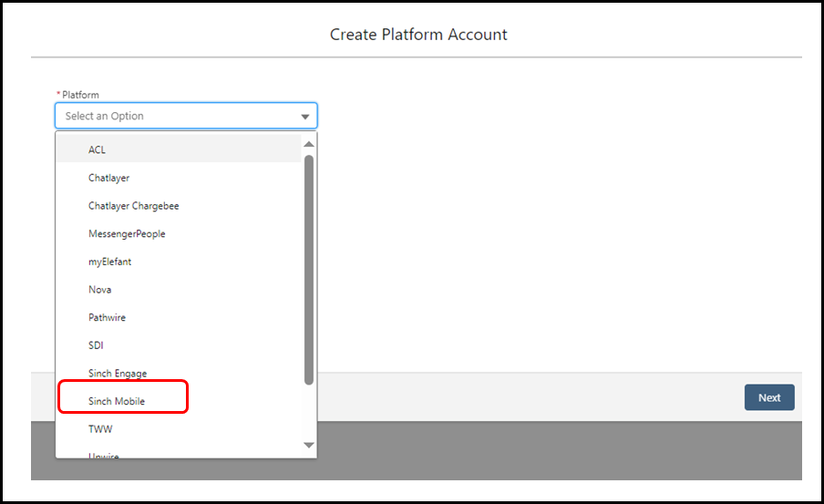The image size is (824, 504).
Task: Select the myElefant option
Action: click(x=180, y=262)
